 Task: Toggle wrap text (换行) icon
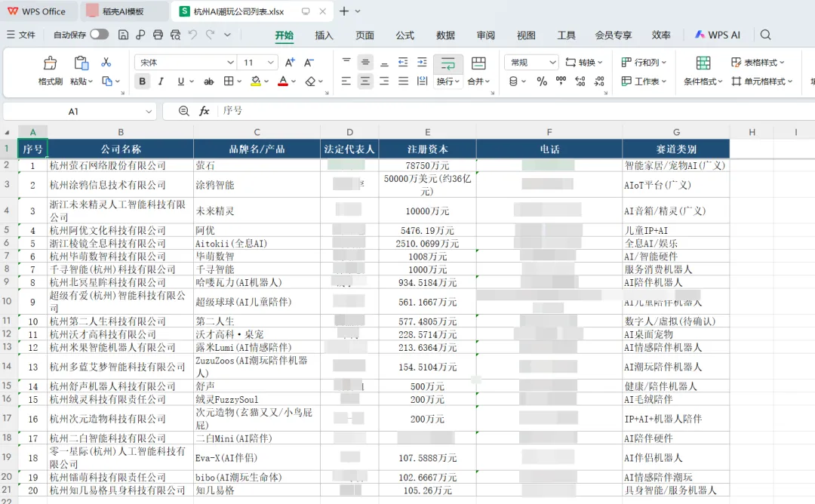coord(447,63)
